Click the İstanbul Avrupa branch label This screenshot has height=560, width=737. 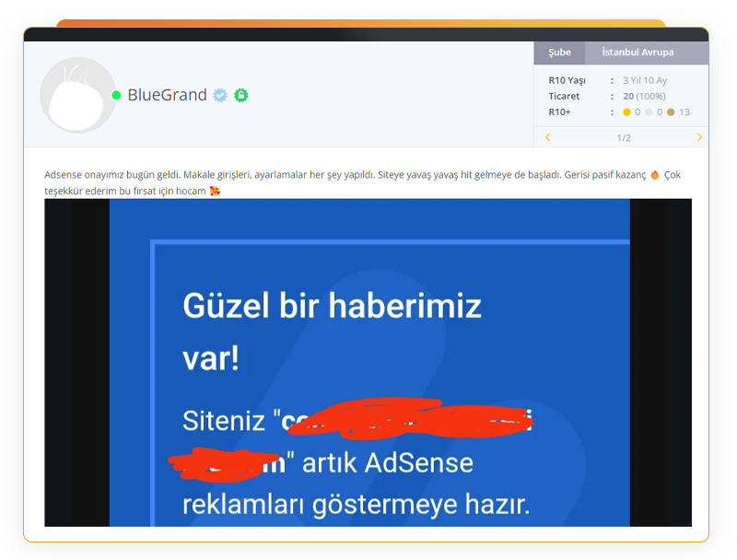point(638,52)
